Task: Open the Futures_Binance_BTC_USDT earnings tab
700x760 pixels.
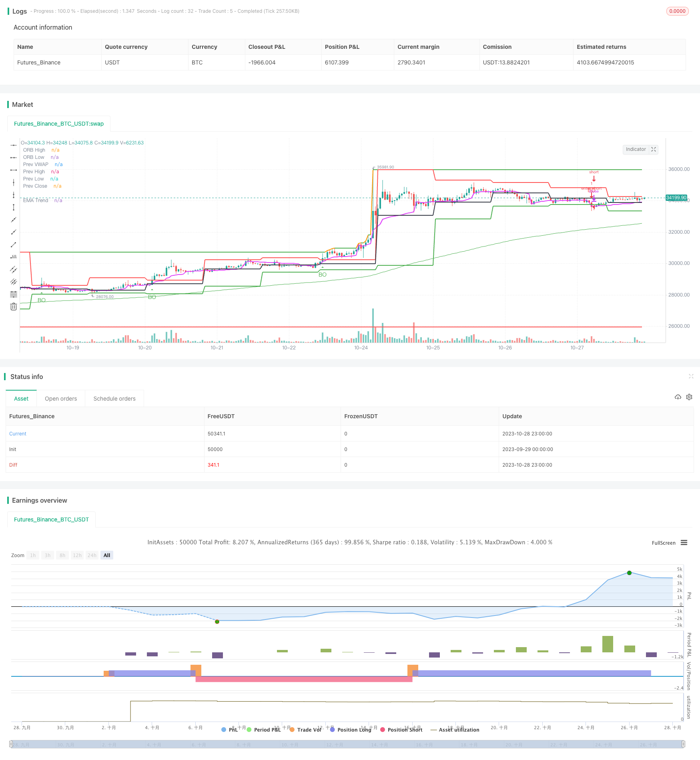Action: (x=51, y=519)
